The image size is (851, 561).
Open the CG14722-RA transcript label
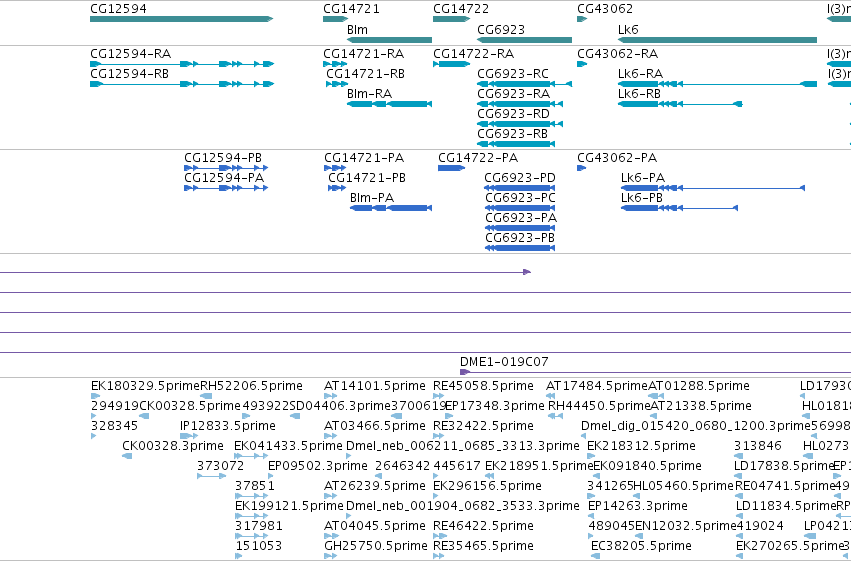pos(473,54)
